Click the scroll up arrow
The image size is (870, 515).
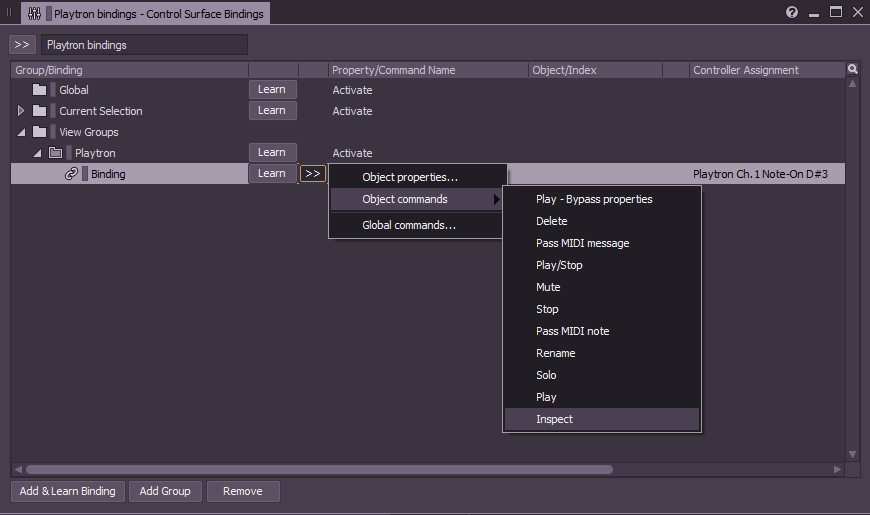(852, 84)
